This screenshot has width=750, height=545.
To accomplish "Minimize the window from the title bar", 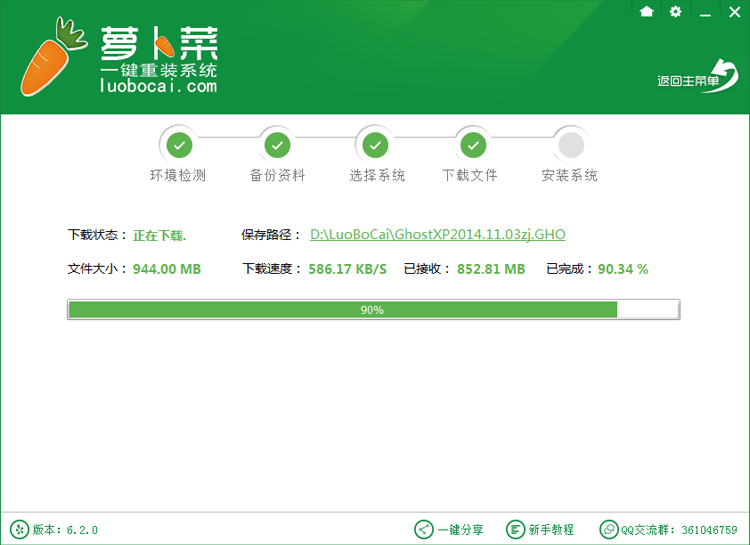I will click(x=706, y=12).
